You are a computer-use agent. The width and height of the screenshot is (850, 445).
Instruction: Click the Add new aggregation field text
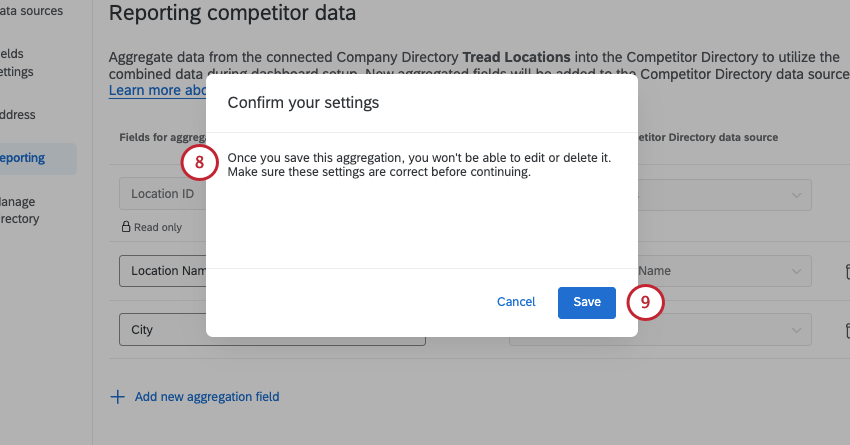(x=207, y=397)
